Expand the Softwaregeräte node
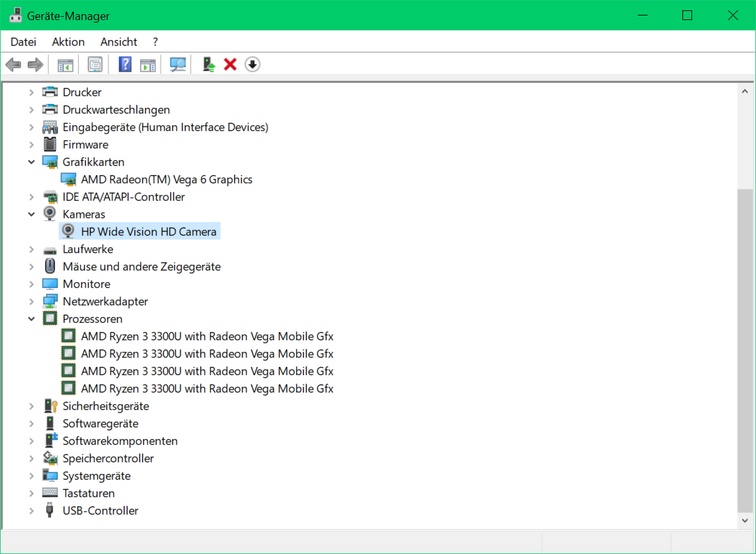Viewport: 756px width, 554px height. 32,424
